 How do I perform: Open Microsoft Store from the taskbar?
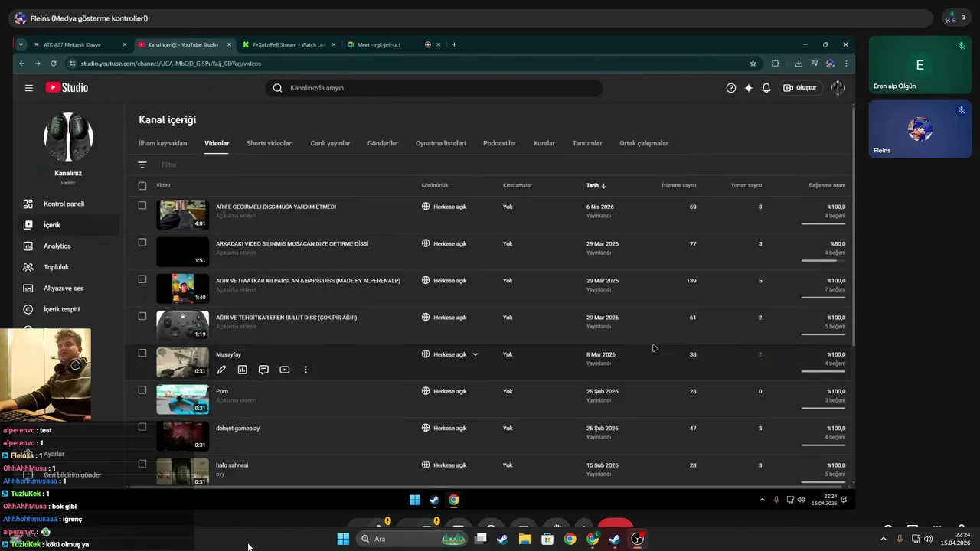coord(547,539)
